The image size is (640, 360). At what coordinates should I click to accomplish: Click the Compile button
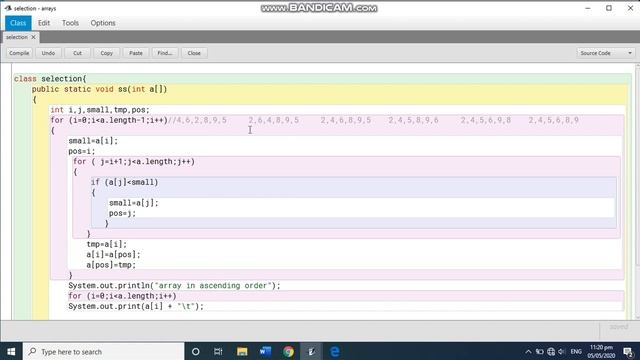pyautogui.click(x=19, y=53)
